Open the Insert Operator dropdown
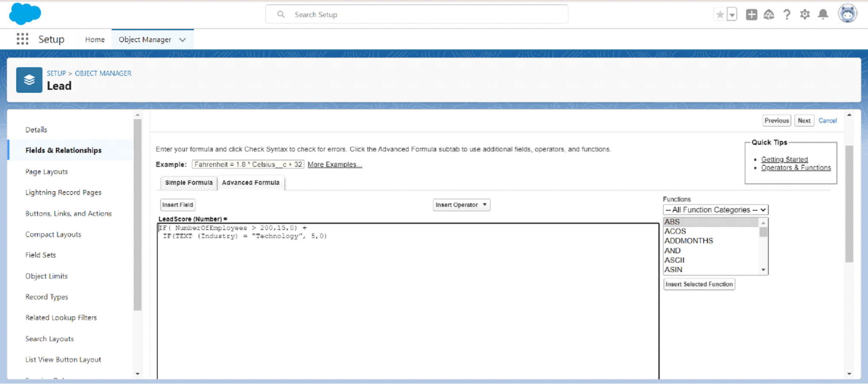Screen dimensions: 868x384 [461, 205]
